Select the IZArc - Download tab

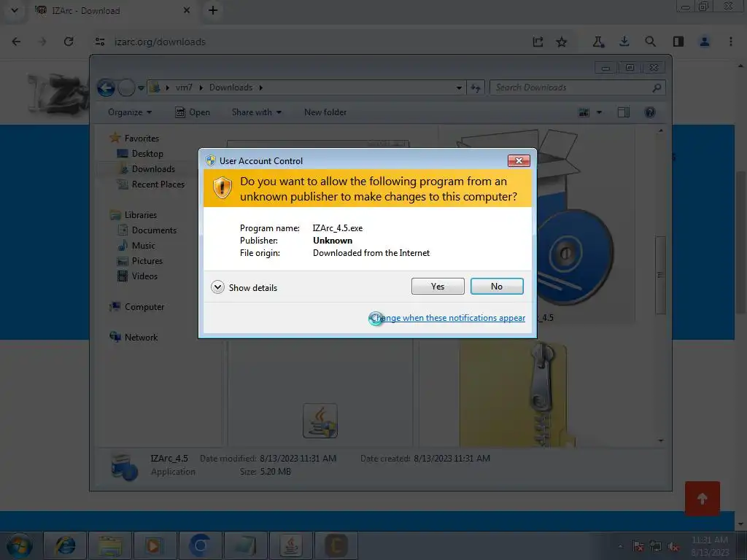[112, 10]
